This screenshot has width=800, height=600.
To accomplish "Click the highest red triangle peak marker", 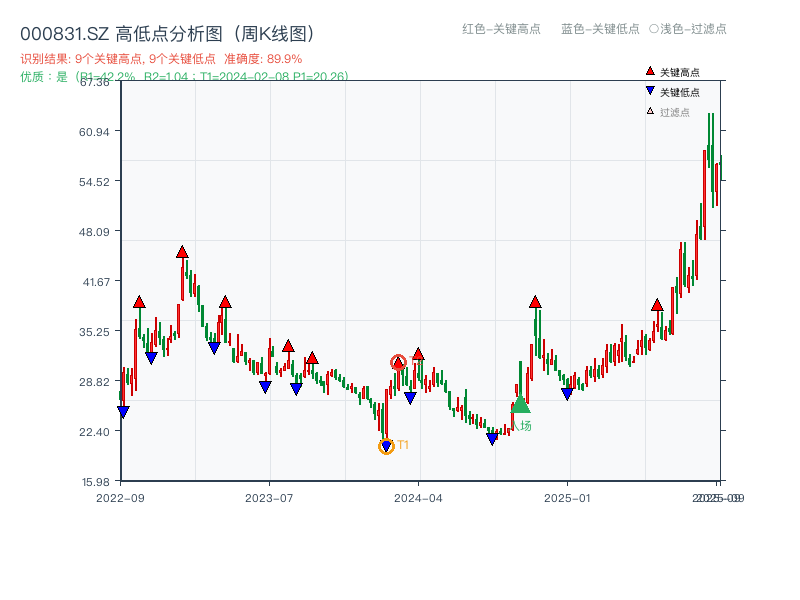I will point(182,252).
